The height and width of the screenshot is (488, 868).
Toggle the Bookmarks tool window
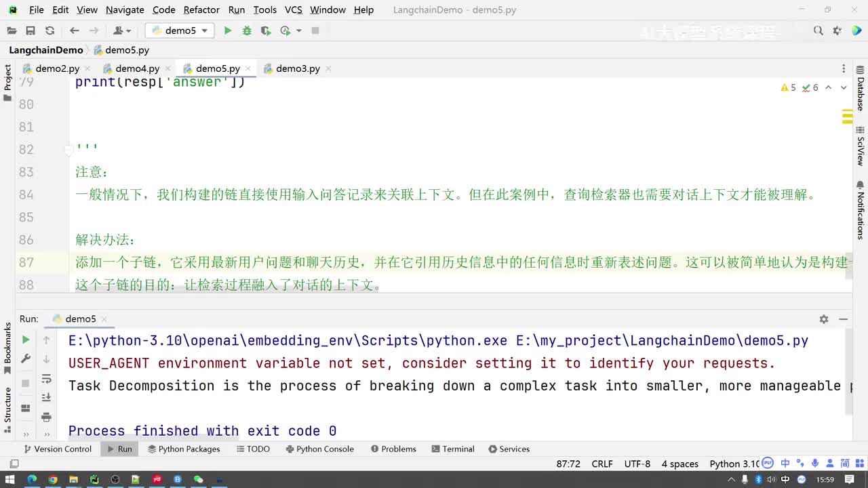(7, 348)
